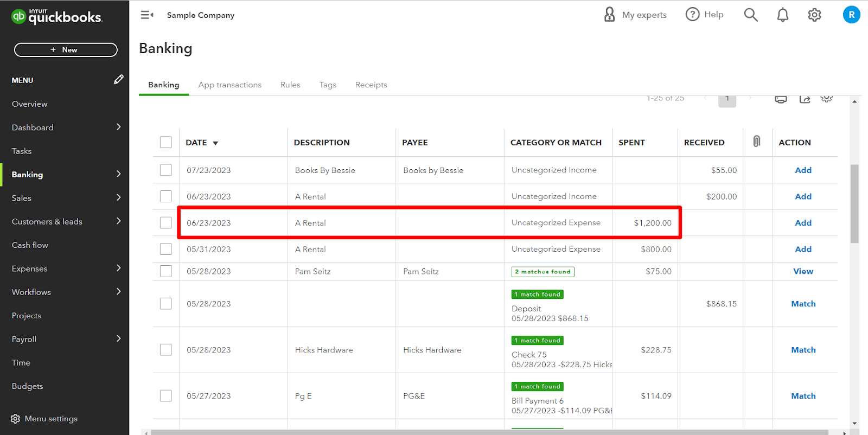Image resolution: width=868 pixels, height=435 pixels.
Task: Switch to the Rules tab
Action: pos(290,85)
